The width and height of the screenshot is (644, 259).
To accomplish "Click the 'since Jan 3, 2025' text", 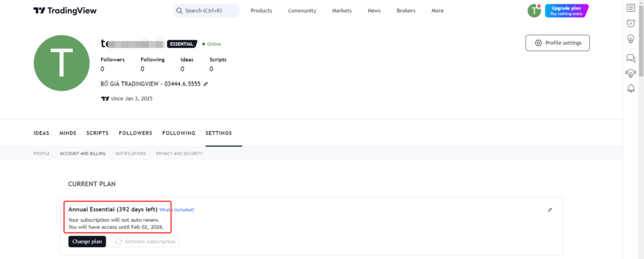I will pyautogui.click(x=131, y=99).
